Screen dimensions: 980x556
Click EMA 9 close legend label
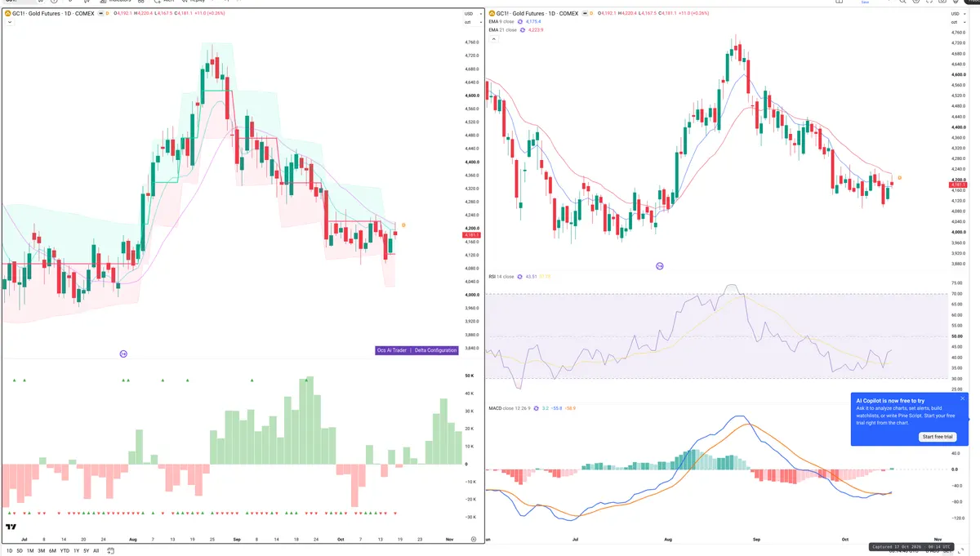point(503,22)
